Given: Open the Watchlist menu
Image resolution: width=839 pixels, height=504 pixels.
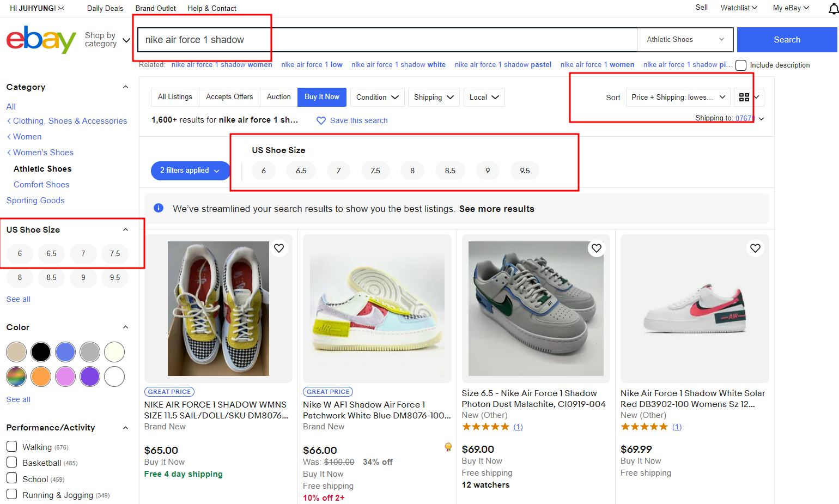Looking at the screenshot, I should 739,8.
